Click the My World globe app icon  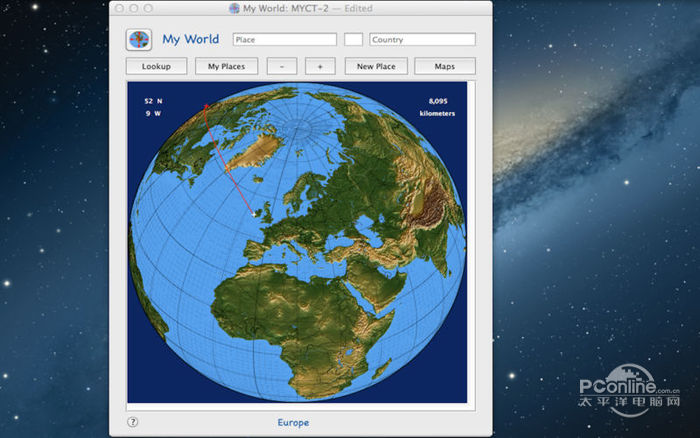[x=139, y=40]
